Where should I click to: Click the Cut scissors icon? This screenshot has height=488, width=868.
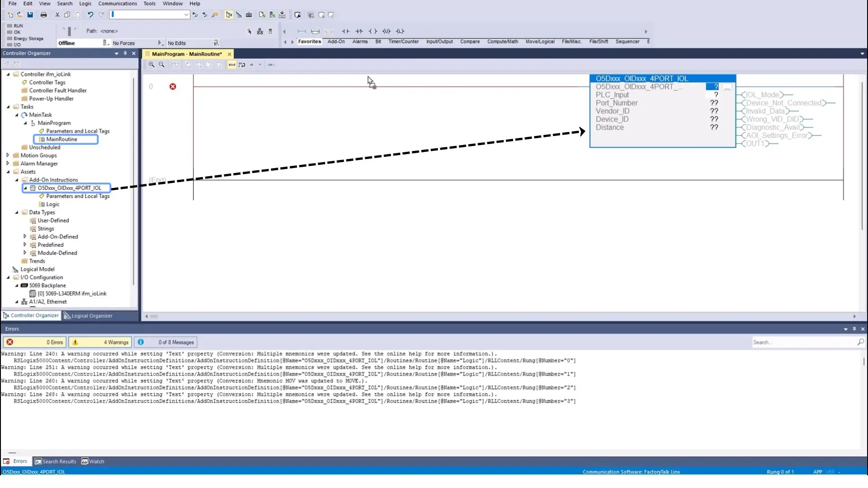click(x=57, y=15)
